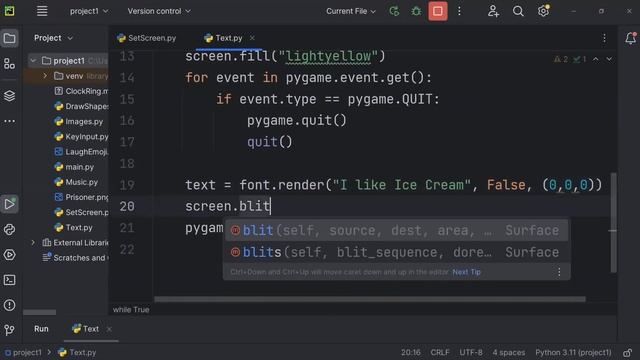Viewport: 640px width, 360px height.
Task: Jump to previous highlighted error arrow
Action: (x=596, y=60)
